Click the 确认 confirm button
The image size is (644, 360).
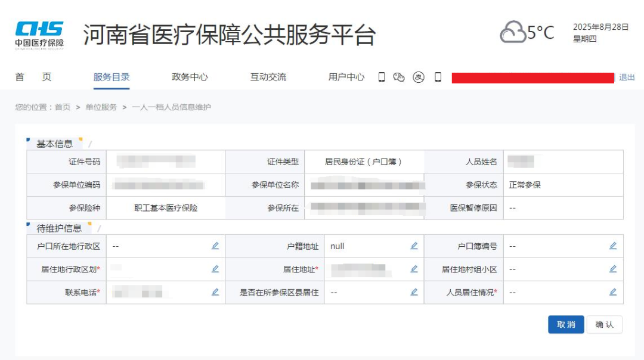tap(604, 325)
